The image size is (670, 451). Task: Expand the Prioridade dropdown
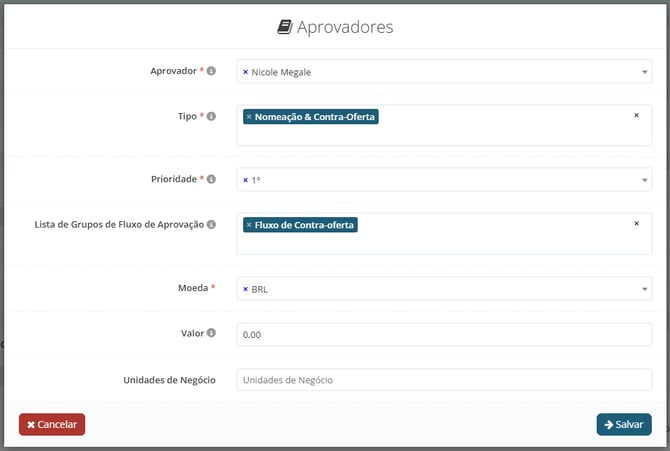644,181
